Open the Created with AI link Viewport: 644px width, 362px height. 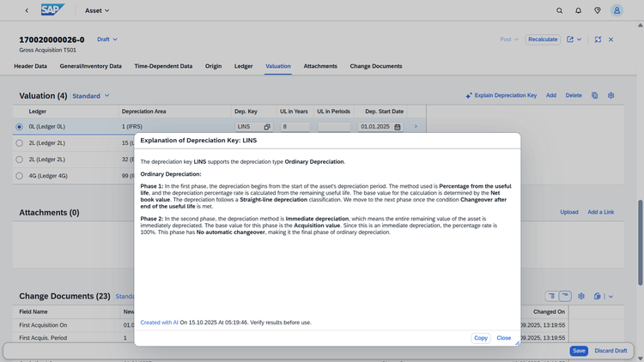pyautogui.click(x=160, y=323)
